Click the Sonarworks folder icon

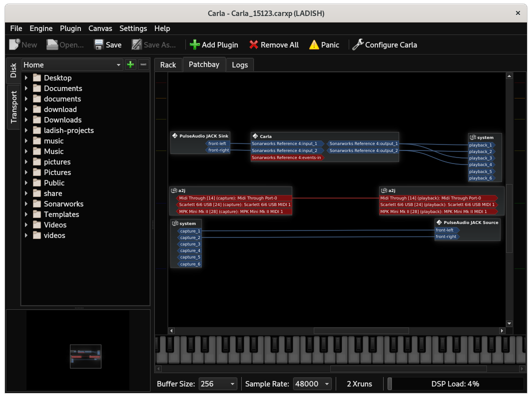click(37, 204)
